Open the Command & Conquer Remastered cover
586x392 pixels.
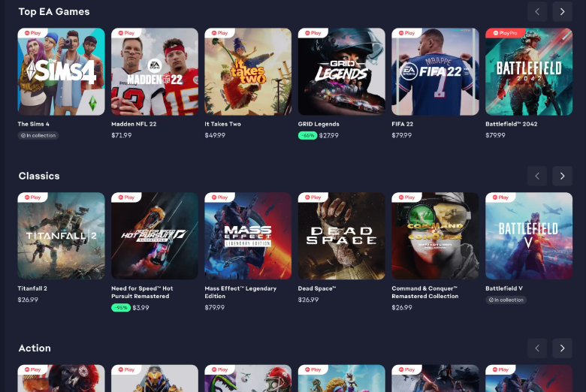[x=435, y=236]
